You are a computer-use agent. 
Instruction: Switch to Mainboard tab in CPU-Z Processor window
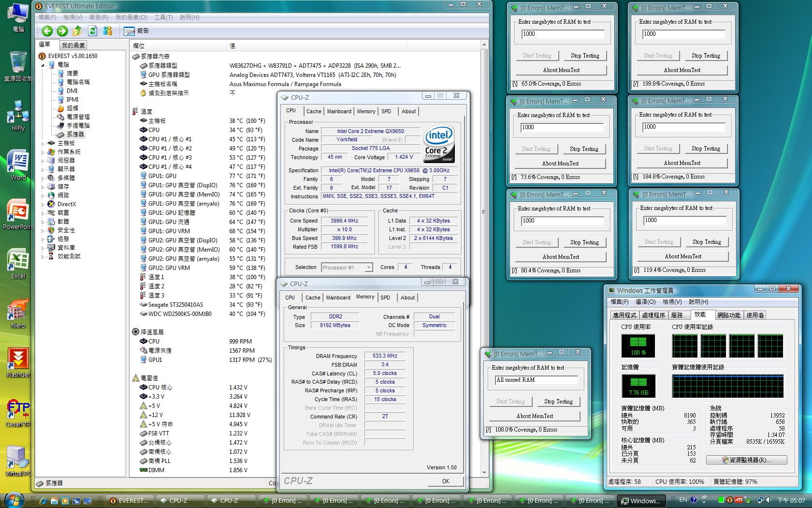339,111
